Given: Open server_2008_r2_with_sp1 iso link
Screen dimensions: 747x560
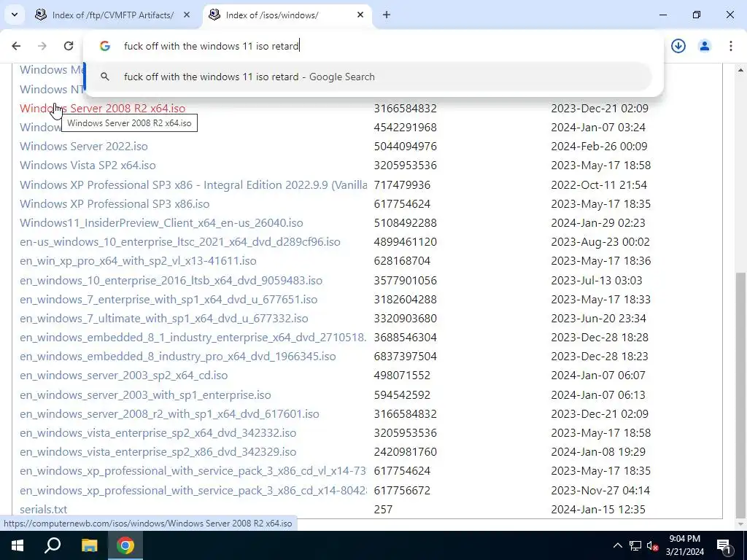Looking at the screenshot, I should (x=169, y=414).
